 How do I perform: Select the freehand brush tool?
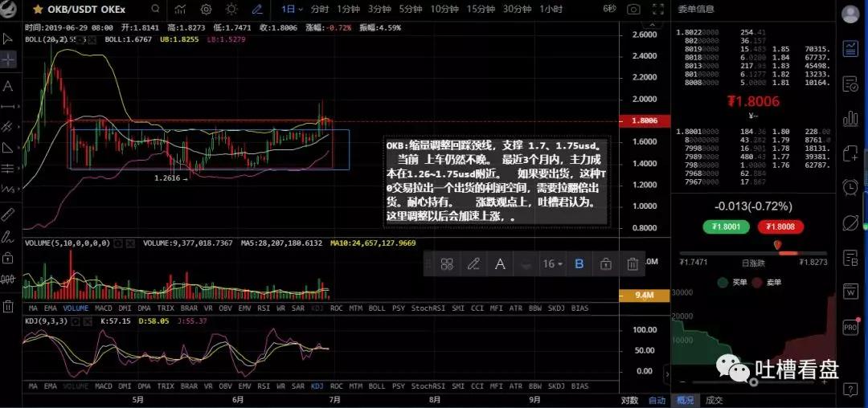(x=8, y=237)
